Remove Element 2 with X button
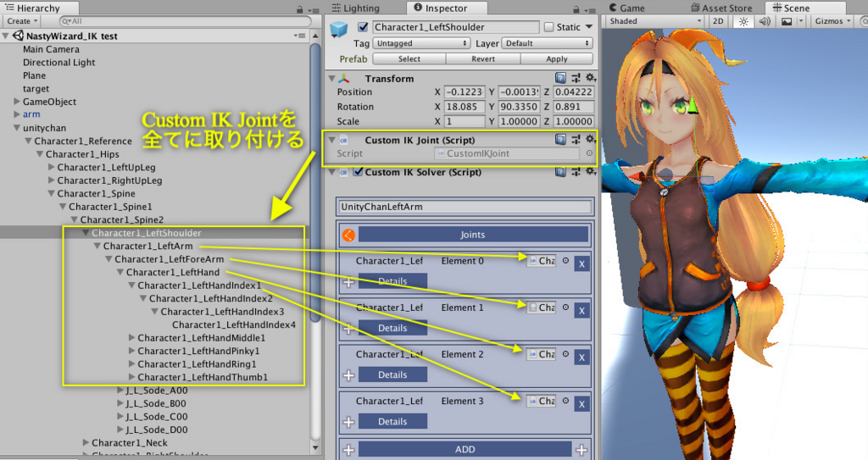The height and width of the screenshot is (460, 868). tap(581, 357)
